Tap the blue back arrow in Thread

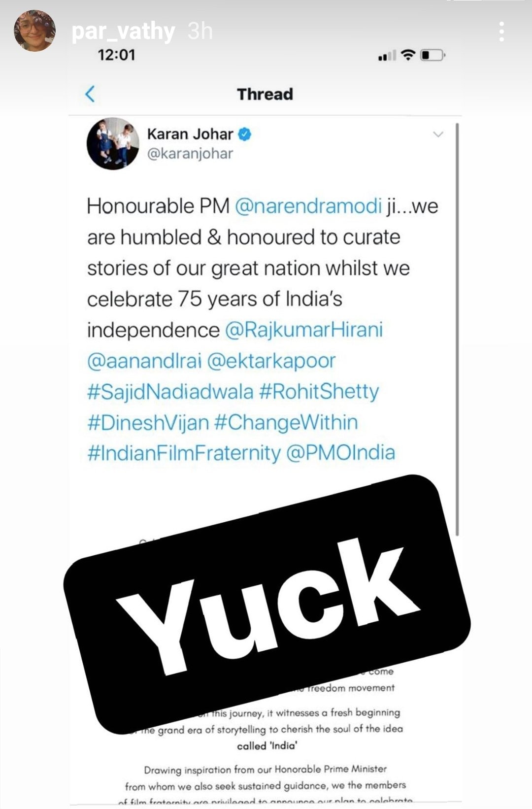pyautogui.click(x=90, y=94)
